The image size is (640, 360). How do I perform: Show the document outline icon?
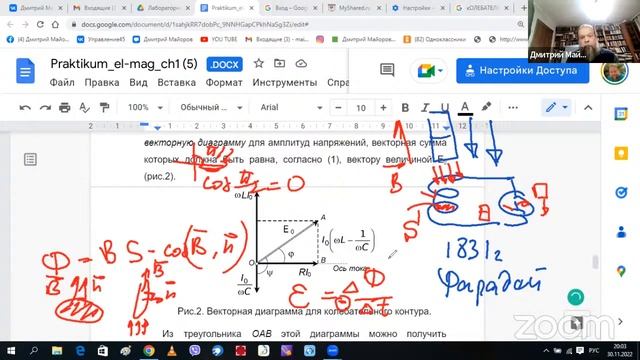click(30, 159)
